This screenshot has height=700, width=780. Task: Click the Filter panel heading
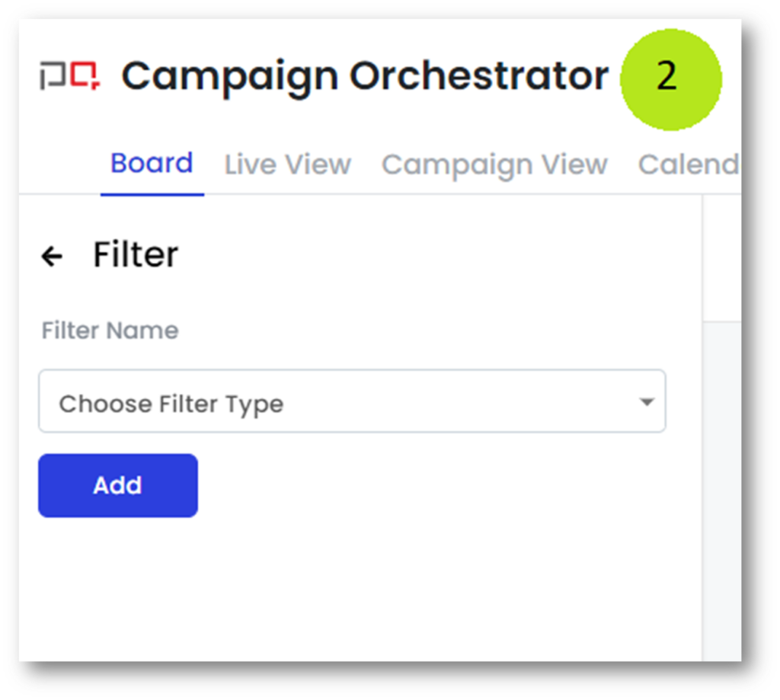pyautogui.click(x=136, y=255)
